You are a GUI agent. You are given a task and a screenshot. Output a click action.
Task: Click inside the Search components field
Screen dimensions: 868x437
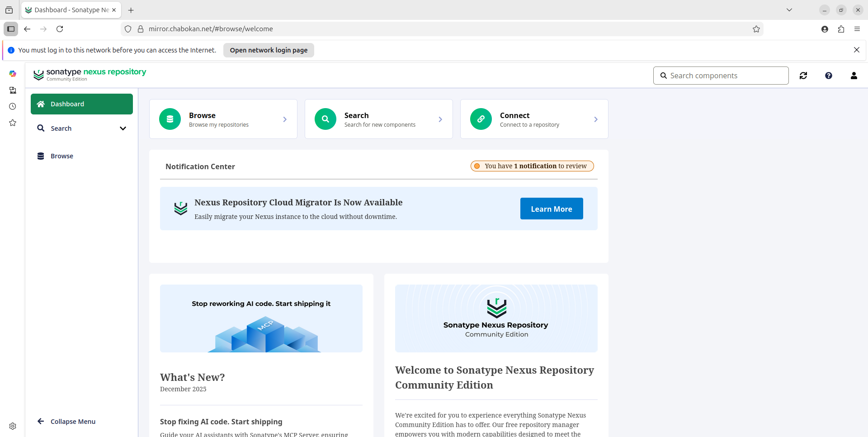721,76
